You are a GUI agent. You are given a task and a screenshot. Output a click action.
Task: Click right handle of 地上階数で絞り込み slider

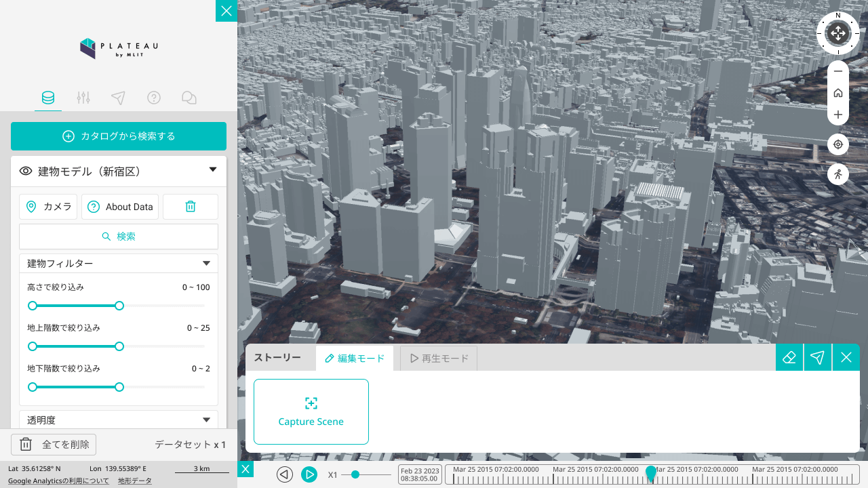coord(119,346)
